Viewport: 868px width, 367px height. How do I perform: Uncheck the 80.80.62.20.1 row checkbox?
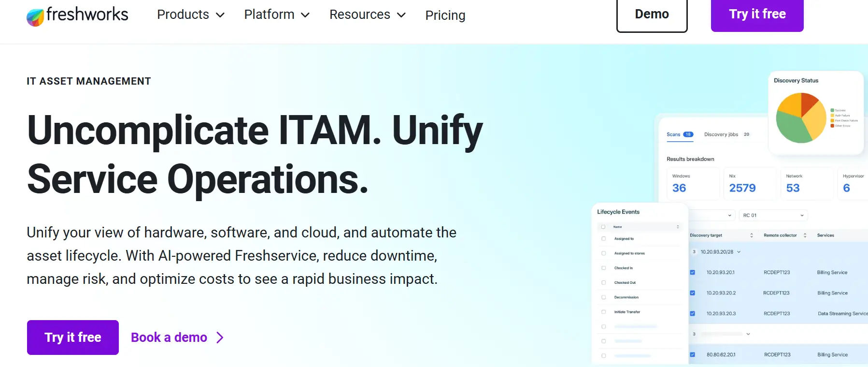coord(692,355)
